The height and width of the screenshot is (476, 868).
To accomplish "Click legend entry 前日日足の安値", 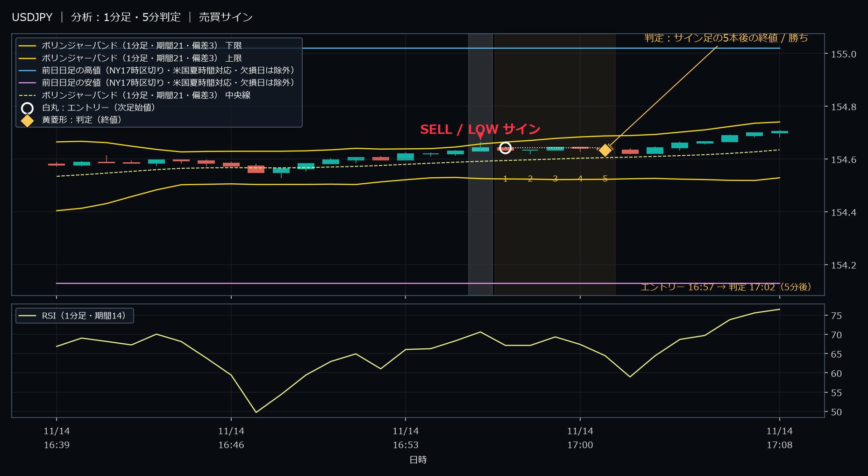I will pyautogui.click(x=168, y=83).
